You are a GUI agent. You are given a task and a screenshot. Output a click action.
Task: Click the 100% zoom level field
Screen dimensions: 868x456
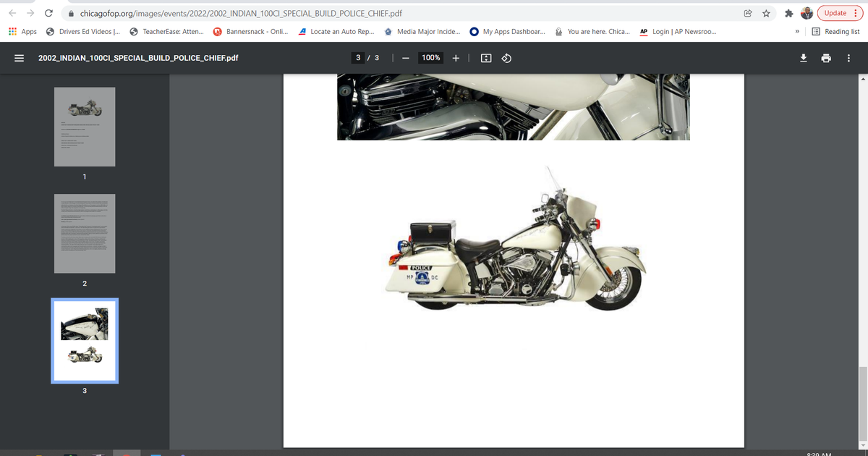(431, 58)
